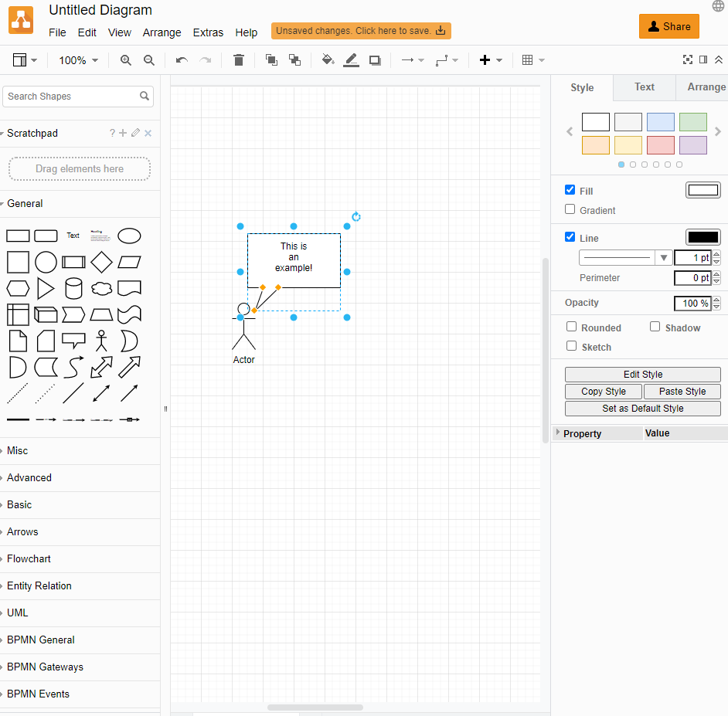Viewport: 728px width, 716px height.
Task: Click the Line Color pencil icon
Action: point(351,59)
